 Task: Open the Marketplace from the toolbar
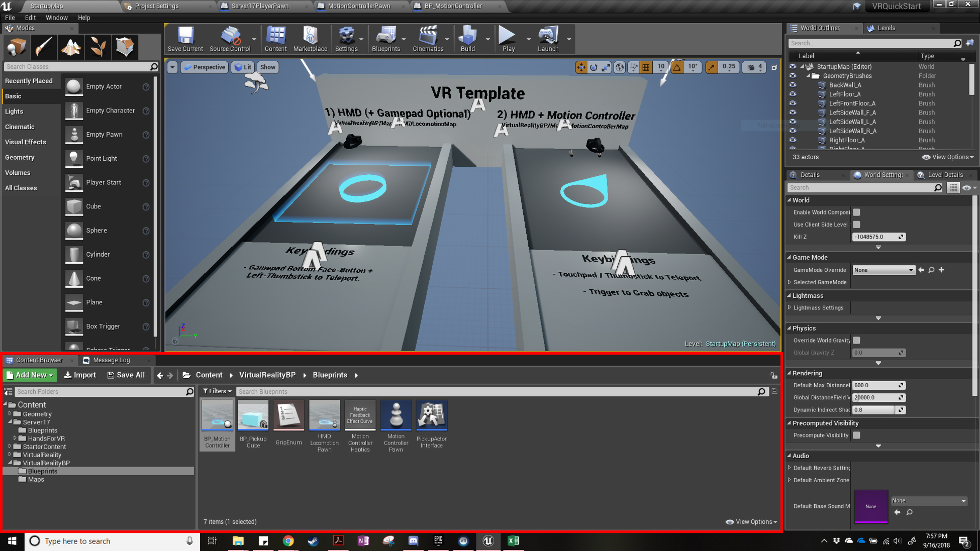(x=310, y=39)
